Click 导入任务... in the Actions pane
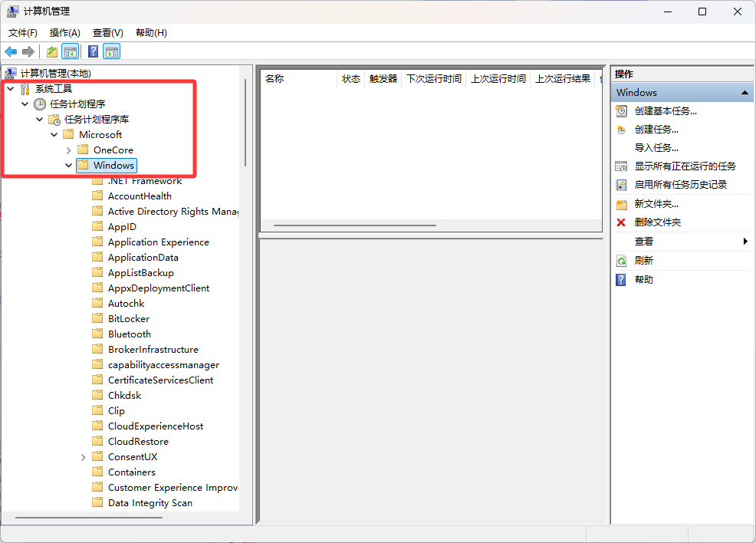This screenshot has height=543, width=756. click(656, 148)
